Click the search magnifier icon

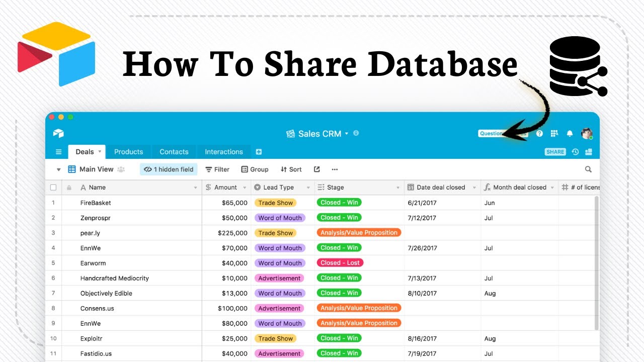point(588,169)
